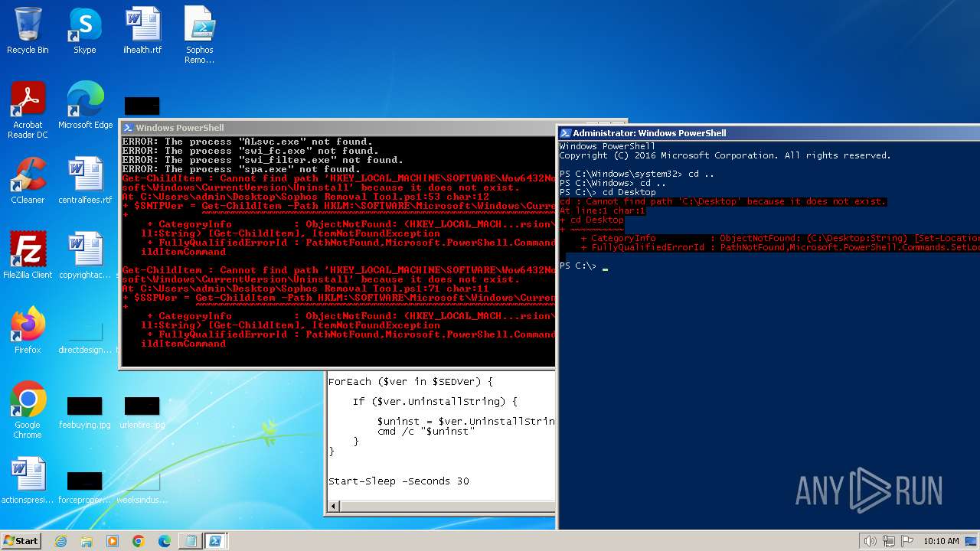Open File Explorer from the taskbar
This screenshot has width=980, height=551.
[x=87, y=541]
